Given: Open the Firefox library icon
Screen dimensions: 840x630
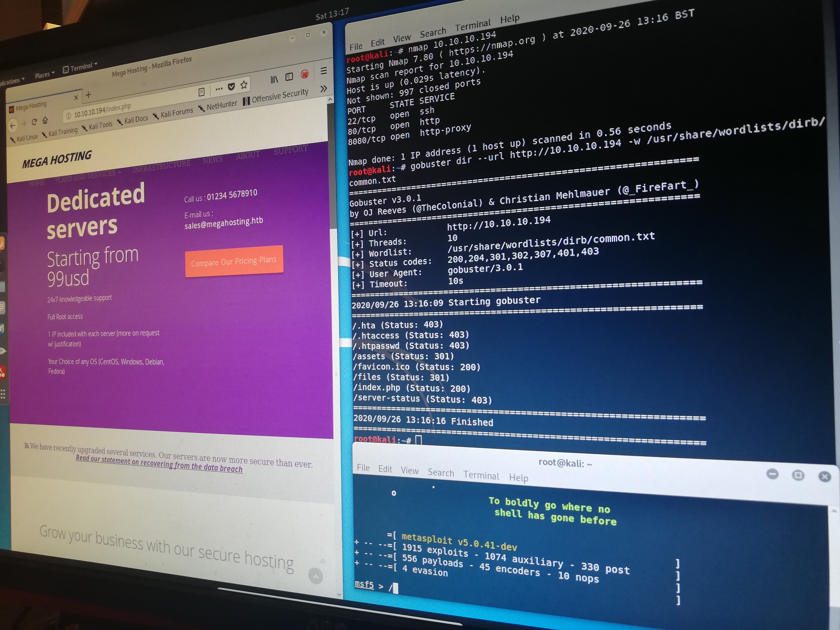Looking at the screenshot, I should (274, 79).
